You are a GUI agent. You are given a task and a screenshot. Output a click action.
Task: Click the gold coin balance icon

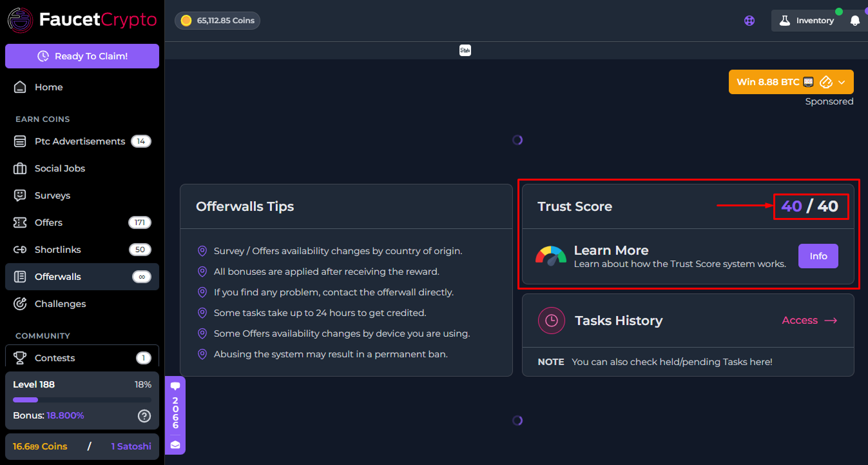[186, 21]
